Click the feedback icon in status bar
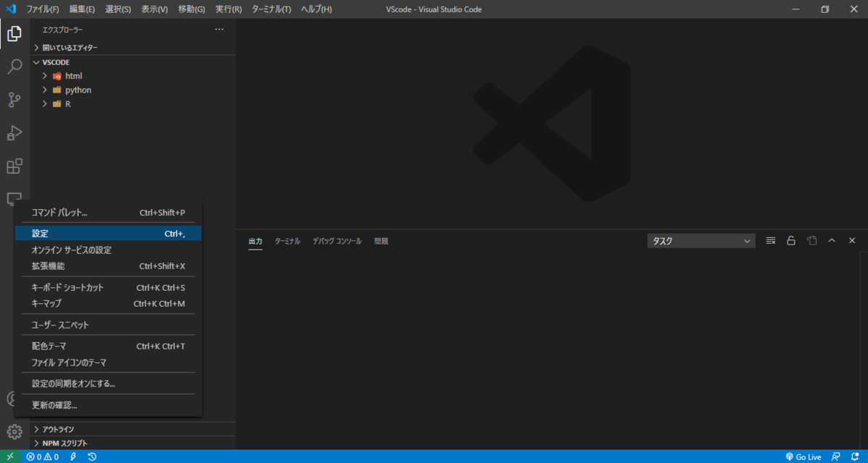This screenshot has width=868, height=463. tap(837, 456)
